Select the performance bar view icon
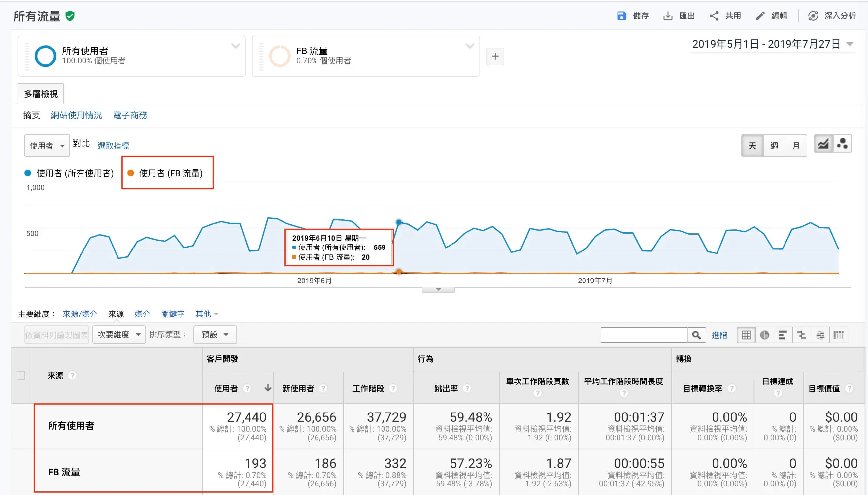Image resolution: width=868 pixels, height=495 pixels. pyautogui.click(x=783, y=335)
